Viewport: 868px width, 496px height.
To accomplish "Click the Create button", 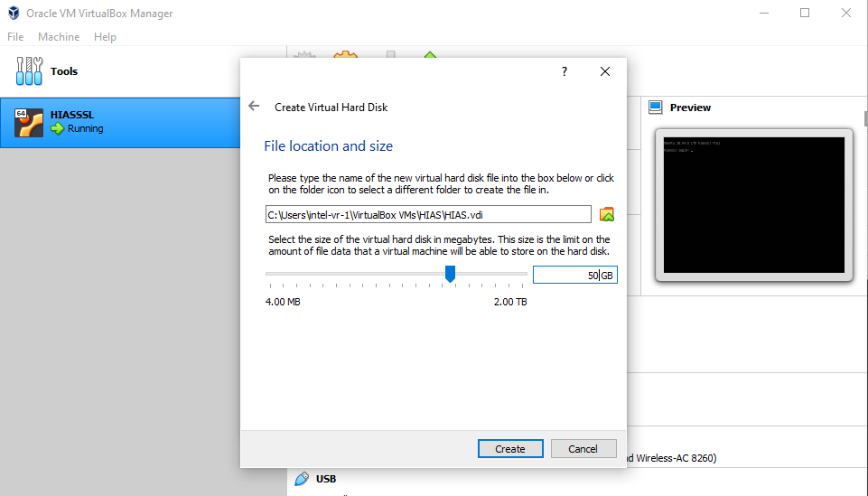I will (x=510, y=448).
